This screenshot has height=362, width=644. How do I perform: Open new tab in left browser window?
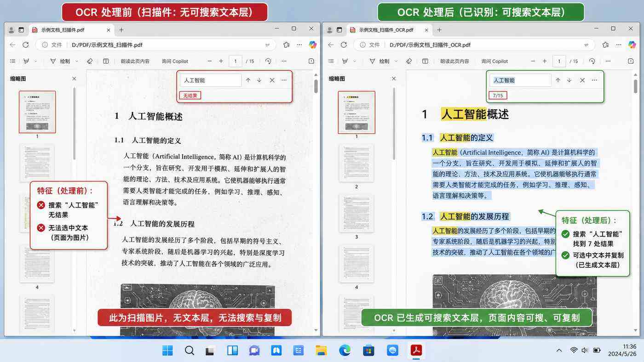click(121, 30)
